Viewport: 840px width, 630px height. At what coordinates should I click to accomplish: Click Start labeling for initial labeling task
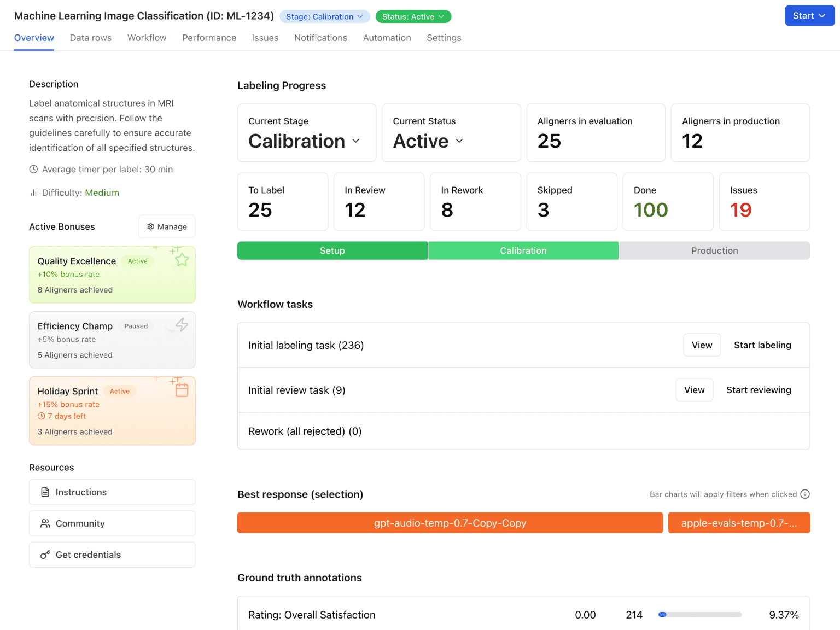(762, 345)
